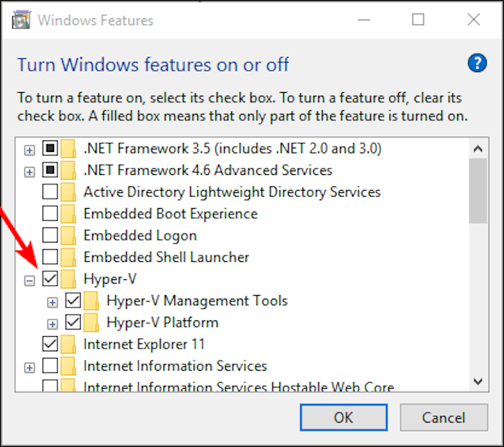
Task: Click the Internet Information Services folder icon
Action: click(68, 366)
